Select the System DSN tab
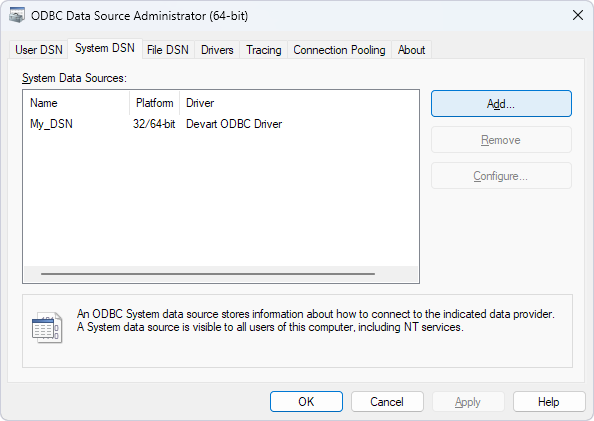 105,48
